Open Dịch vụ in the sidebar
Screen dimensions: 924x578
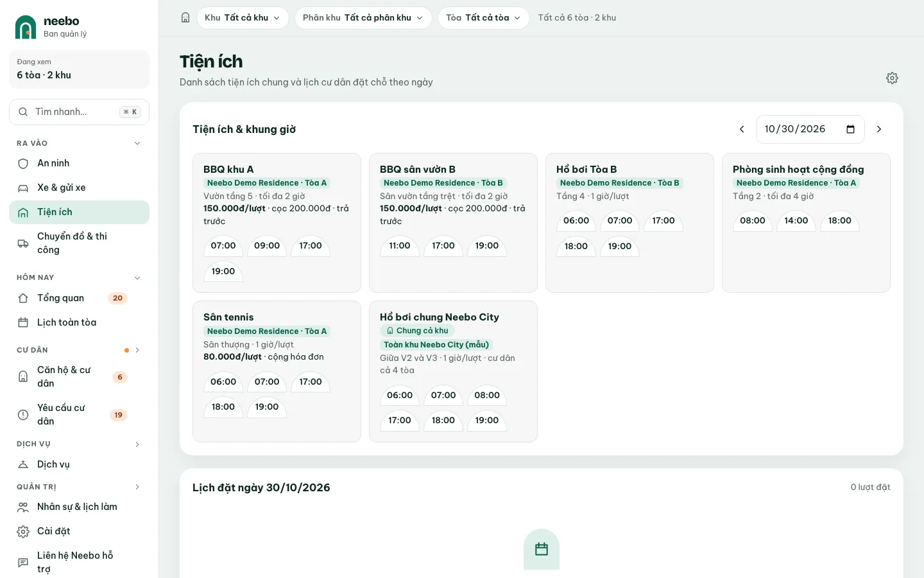coord(79,465)
